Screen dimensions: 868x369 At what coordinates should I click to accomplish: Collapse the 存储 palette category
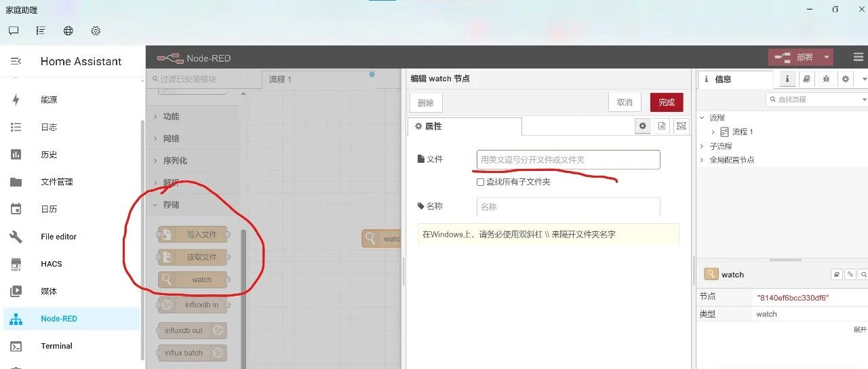pos(193,205)
